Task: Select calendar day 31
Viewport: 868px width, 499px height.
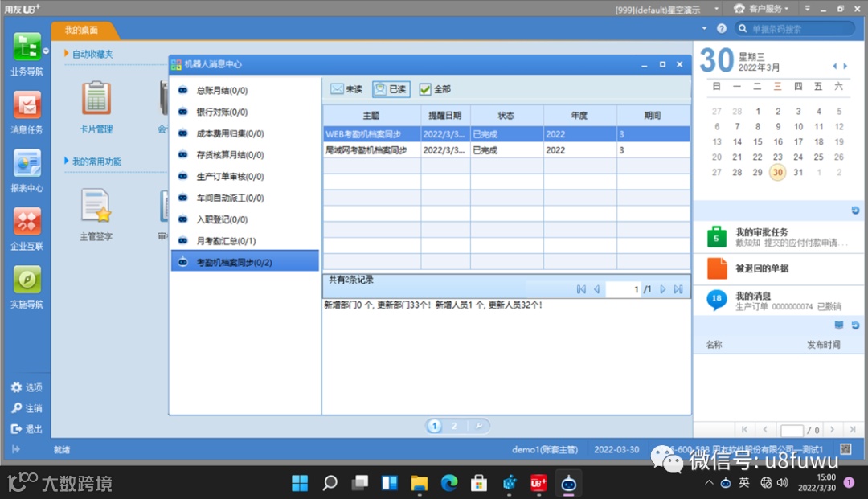Action: pos(798,172)
